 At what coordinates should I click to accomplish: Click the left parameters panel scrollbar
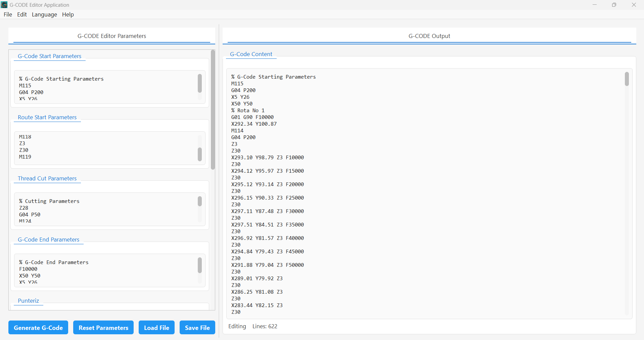click(x=213, y=111)
